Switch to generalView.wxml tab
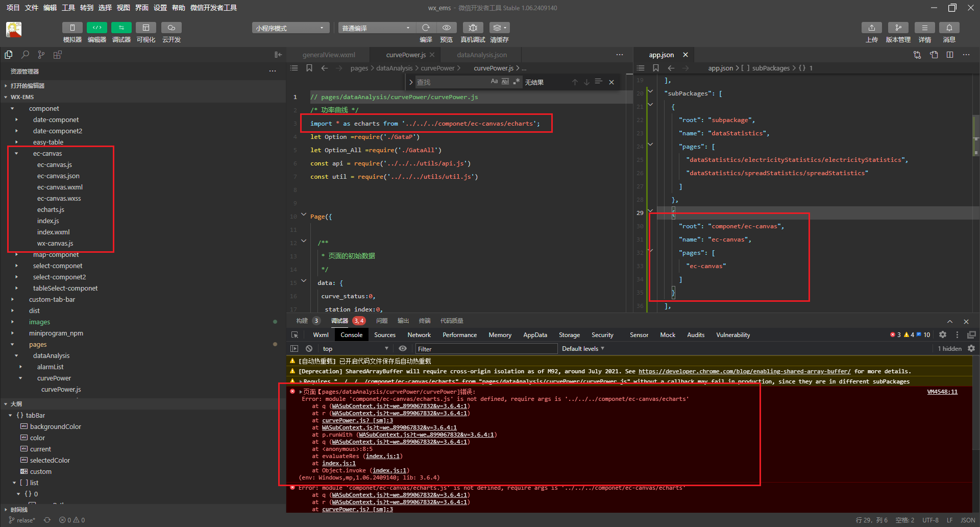Viewport: 980px width, 527px height. coord(329,55)
